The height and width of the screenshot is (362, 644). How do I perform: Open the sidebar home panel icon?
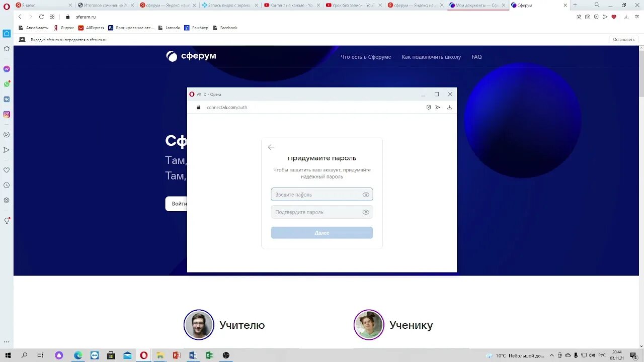tap(7, 34)
